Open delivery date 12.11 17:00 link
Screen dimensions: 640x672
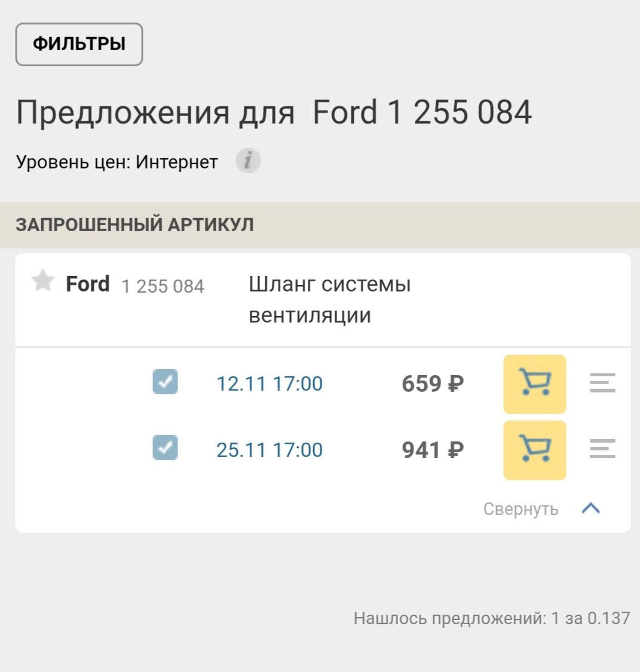(x=269, y=383)
